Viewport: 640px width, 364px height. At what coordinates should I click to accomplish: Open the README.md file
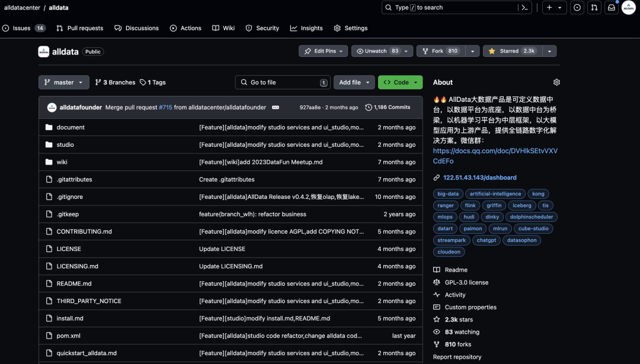tap(74, 284)
